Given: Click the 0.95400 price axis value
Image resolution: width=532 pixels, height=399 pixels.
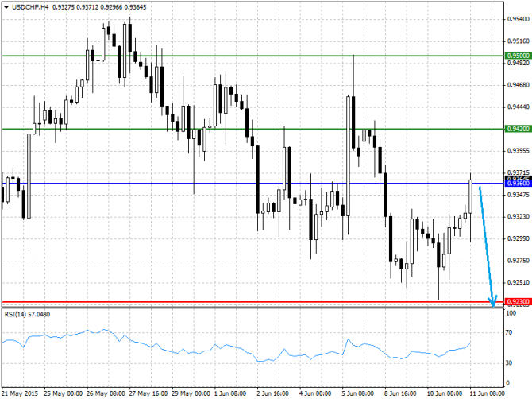Looking at the screenshot, I should 519,19.
